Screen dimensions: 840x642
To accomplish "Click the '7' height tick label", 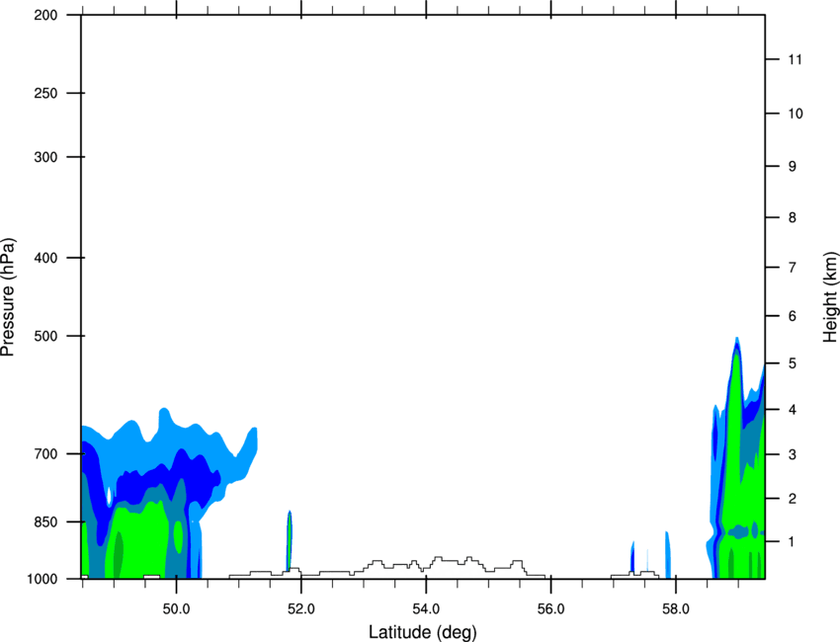I will 793,268.
